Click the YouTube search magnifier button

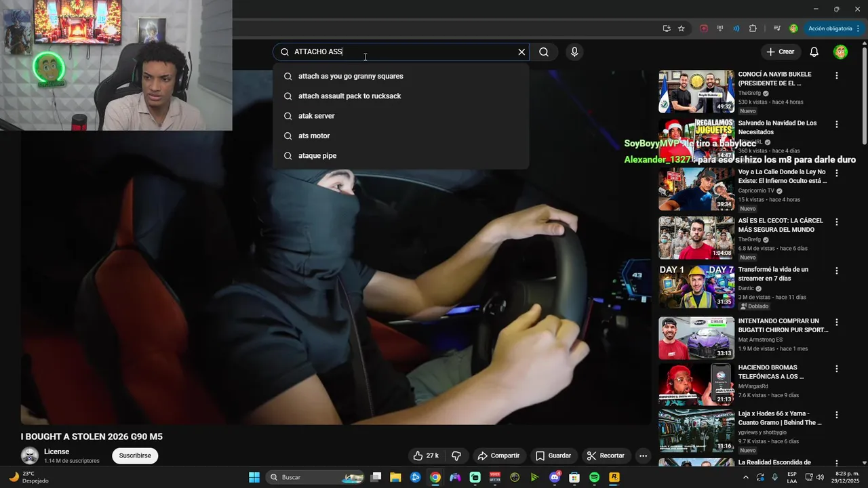544,52
